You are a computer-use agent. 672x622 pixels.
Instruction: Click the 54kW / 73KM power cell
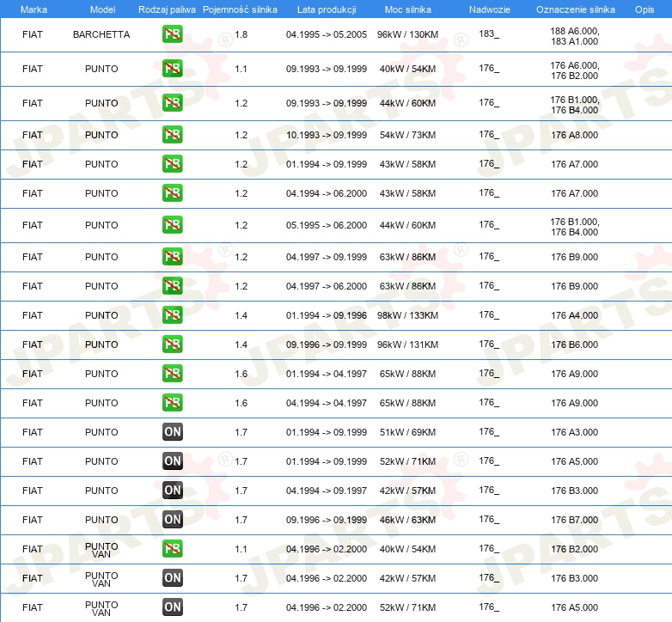coord(407,135)
